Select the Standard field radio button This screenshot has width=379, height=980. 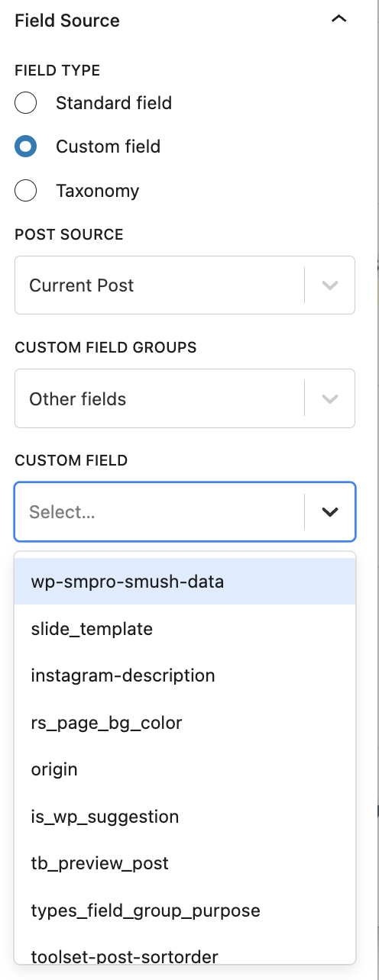click(26, 103)
